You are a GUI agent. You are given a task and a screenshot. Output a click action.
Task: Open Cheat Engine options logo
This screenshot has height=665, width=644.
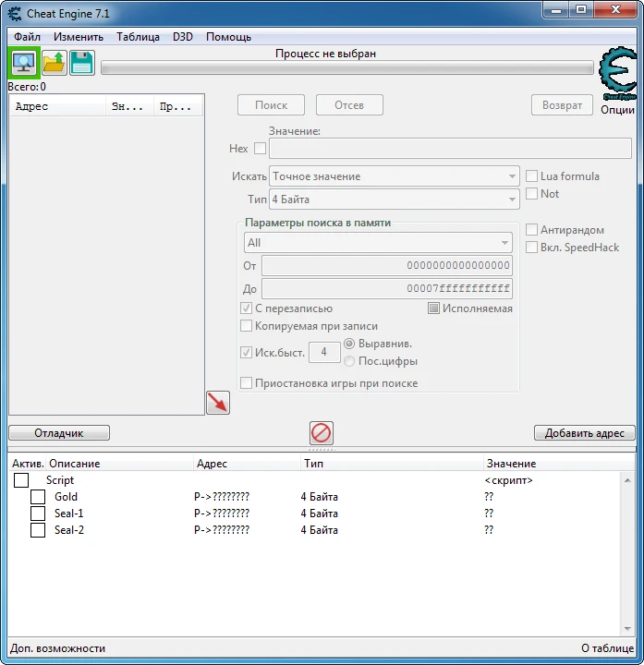[x=618, y=74]
